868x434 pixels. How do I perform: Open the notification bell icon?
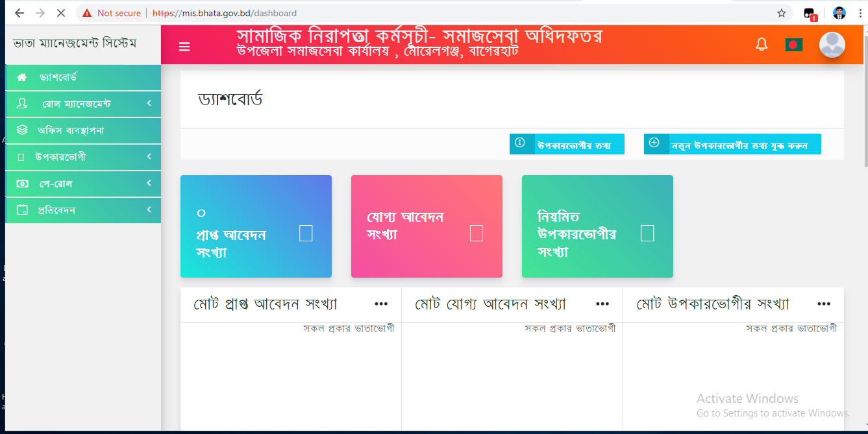click(x=762, y=45)
